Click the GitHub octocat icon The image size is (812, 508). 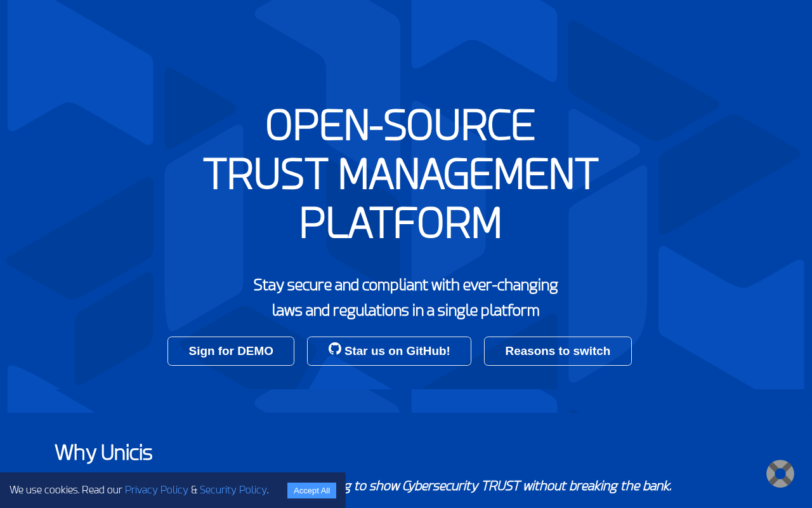[x=335, y=349]
